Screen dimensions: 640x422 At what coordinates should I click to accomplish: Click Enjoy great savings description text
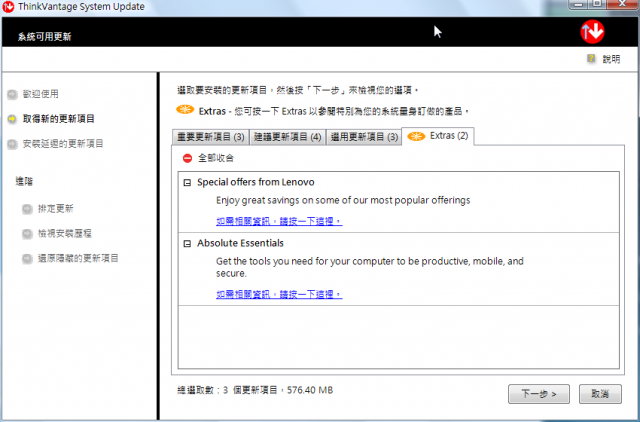pyautogui.click(x=343, y=200)
